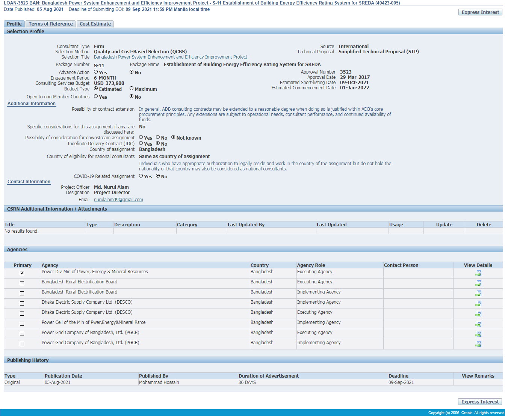This screenshot has width=505, height=420.
Task: Open Bangladesh Power System Enhancement selection title link
Action: click(x=171, y=57)
